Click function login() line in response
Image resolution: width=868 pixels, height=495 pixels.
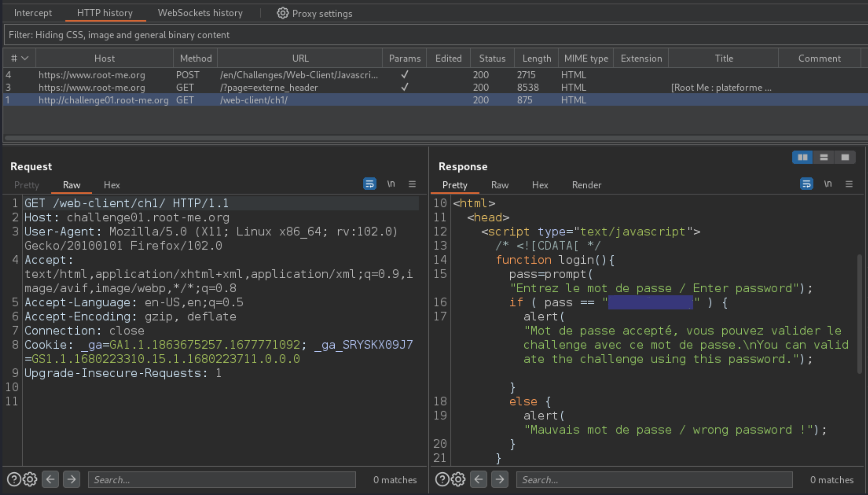pos(555,260)
